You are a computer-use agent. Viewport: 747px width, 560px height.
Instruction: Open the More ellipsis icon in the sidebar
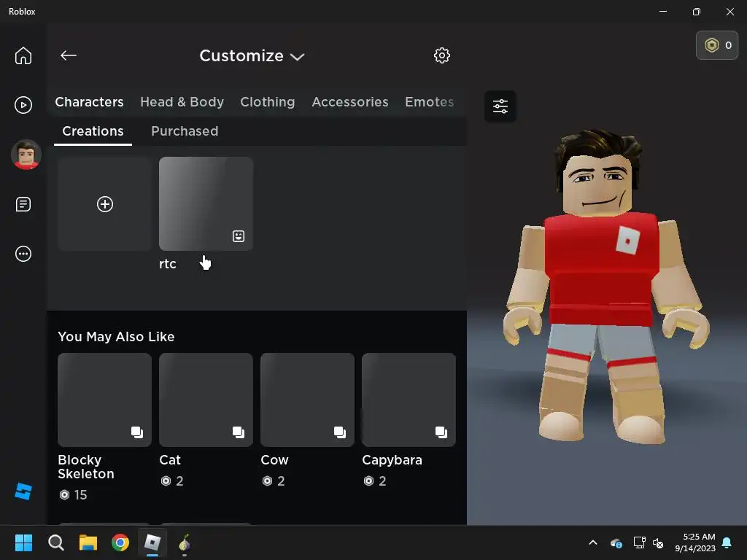(23, 254)
